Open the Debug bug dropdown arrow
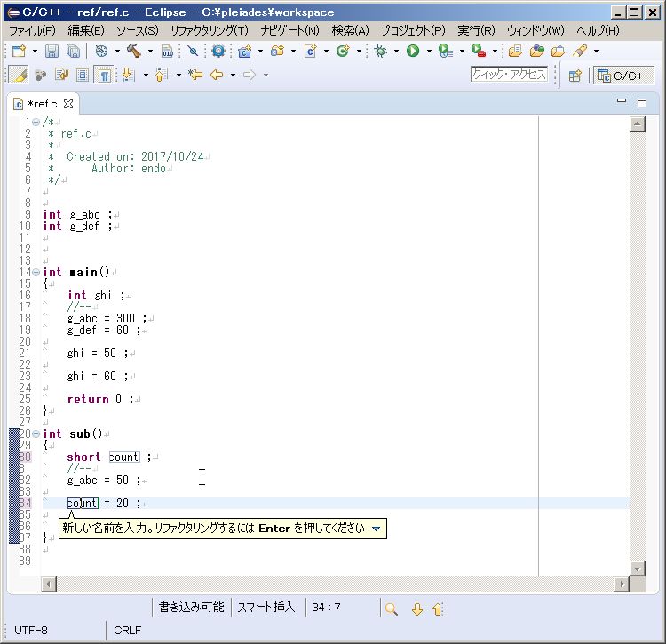The height and width of the screenshot is (644, 666). tap(396, 52)
